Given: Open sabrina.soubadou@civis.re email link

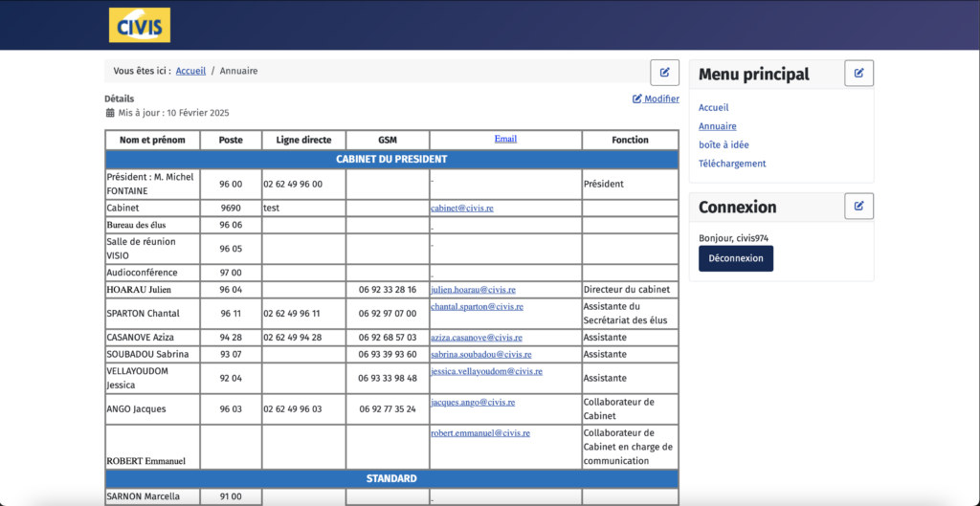Looking at the screenshot, I should pyautogui.click(x=481, y=354).
